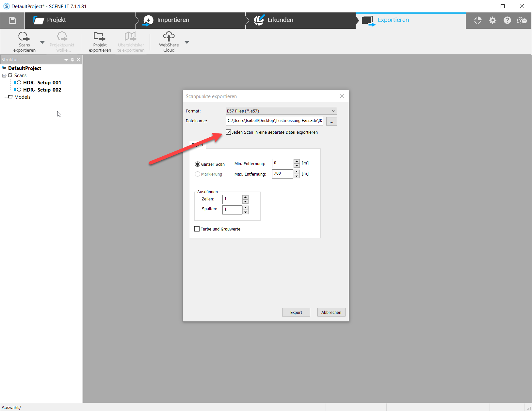Click the support chat icon
The image size is (532, 411).
coord(522,20)
